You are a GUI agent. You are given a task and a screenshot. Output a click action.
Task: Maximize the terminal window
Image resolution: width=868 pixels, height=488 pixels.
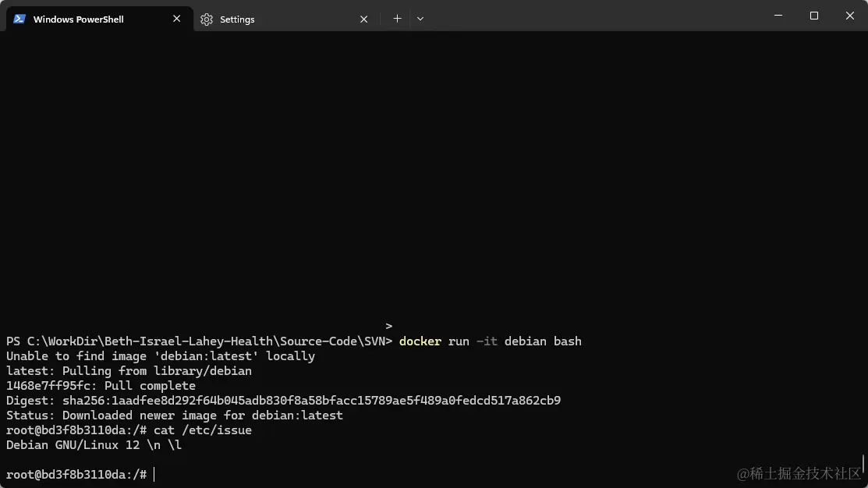click(813, 16)
